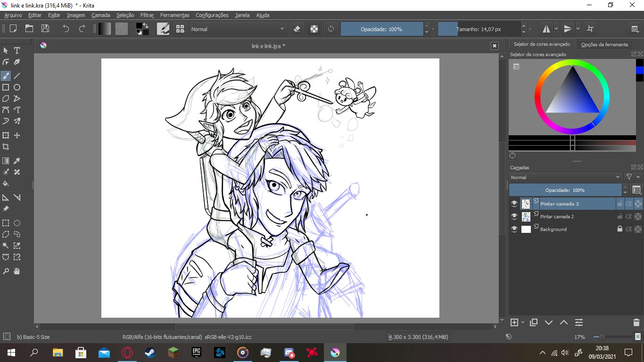The height and width of the screenshot is (362, 644).
Task: Hide the Pintar camada 2 layer
Action: pos(514,216)
